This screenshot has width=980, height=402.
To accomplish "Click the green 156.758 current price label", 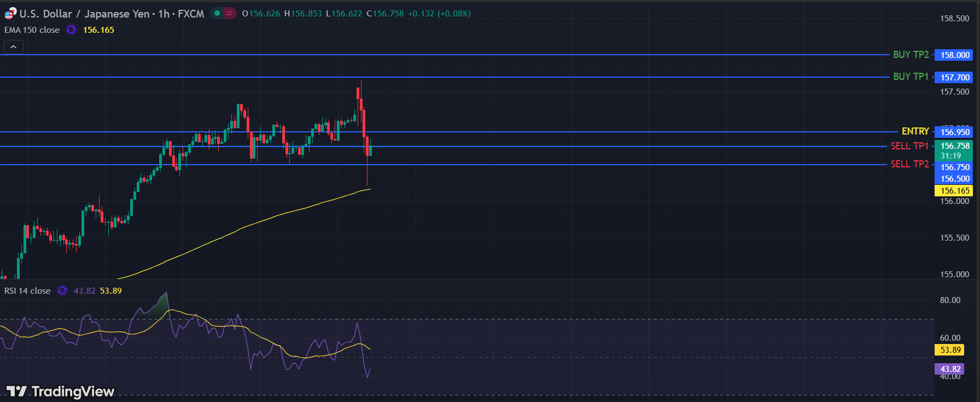I will 955,146.
